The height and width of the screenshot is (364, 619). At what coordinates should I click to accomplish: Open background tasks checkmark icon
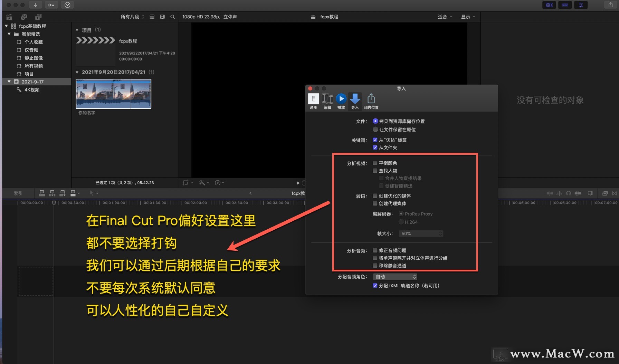(67, 5)
